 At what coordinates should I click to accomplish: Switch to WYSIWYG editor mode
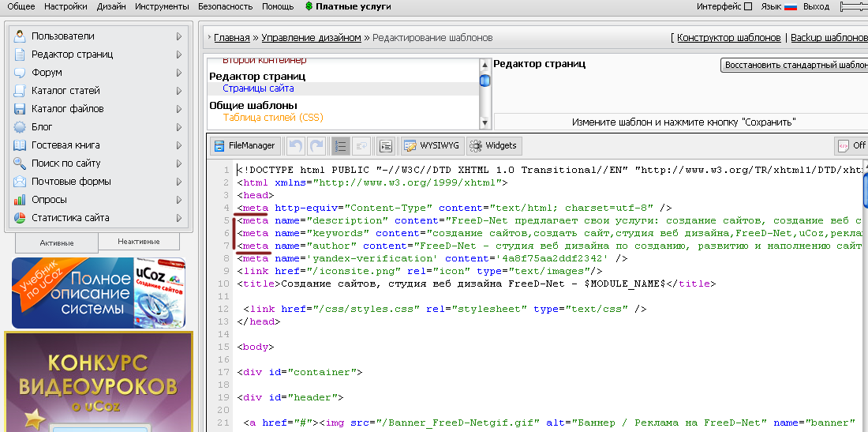432,145
